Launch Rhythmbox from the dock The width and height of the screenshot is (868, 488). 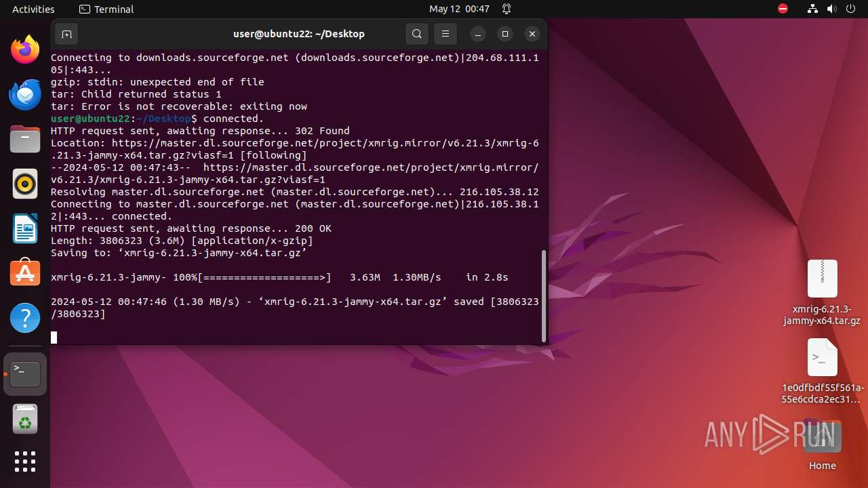pyautogui.click(x=25, y=184)
